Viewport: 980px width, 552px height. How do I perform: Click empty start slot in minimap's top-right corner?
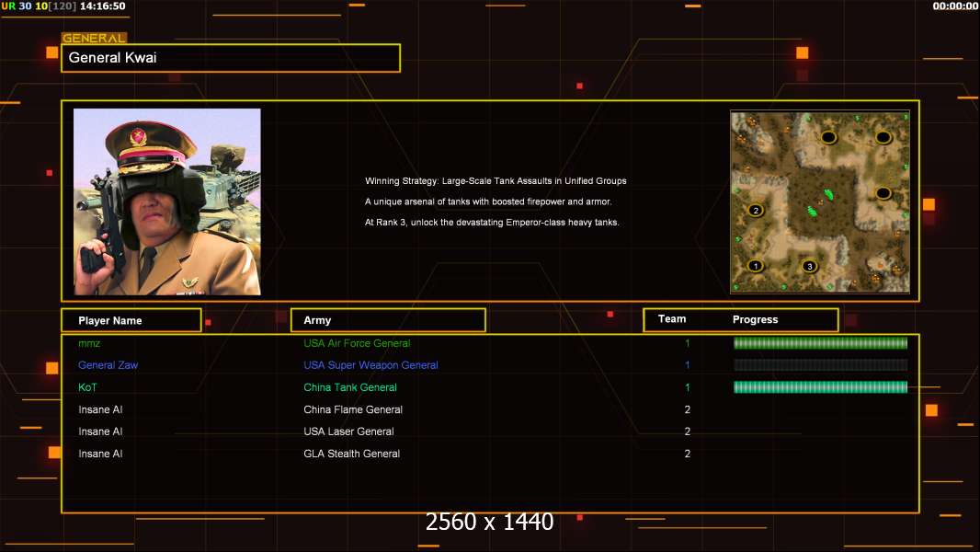tap(883, 138)
